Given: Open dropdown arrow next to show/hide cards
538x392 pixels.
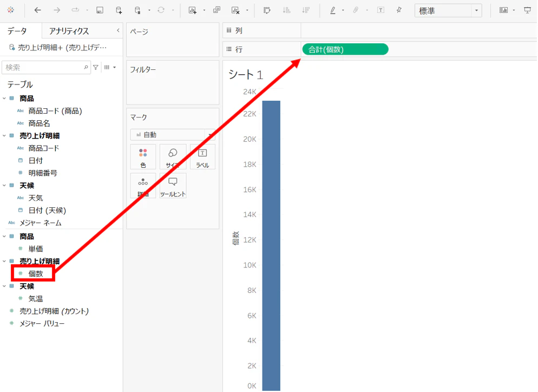Looking at the screenshot, I should [514, 10].
